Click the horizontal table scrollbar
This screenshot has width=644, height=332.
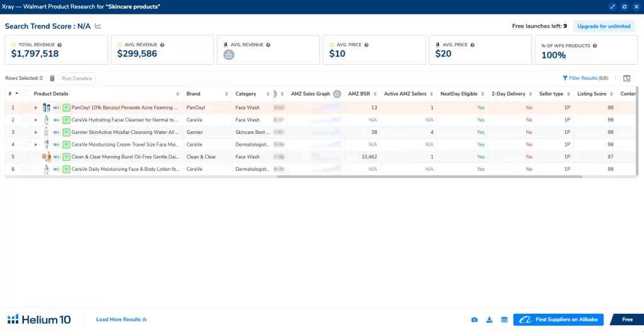(x=429, y=177)
